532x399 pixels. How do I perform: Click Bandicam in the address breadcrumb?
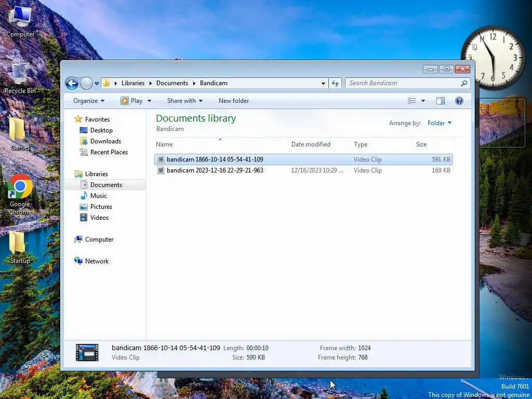pos(214,83)
